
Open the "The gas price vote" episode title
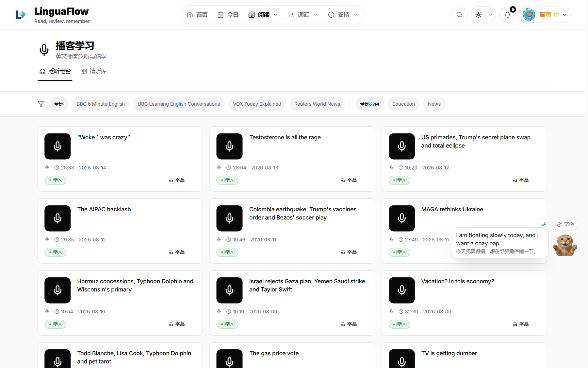274,353
